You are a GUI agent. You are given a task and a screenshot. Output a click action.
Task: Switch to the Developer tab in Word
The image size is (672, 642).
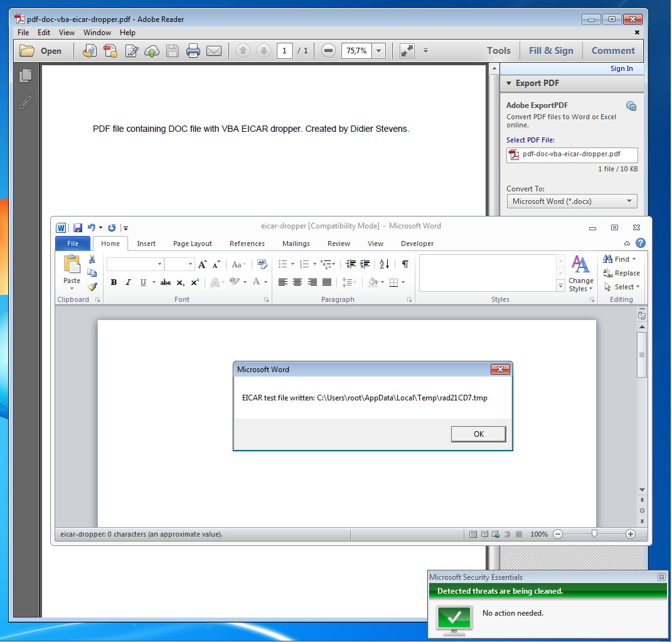tap(417, 243)
